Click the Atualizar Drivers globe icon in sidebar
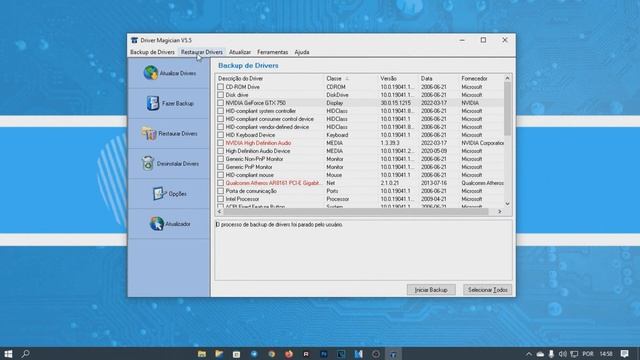The width and height of the screenshot is (640, 360). (151, 73)
